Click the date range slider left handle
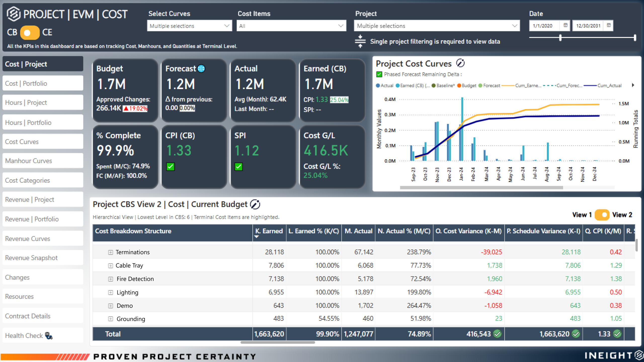Viewport: 644px width, 362px height. click(x=560, y=38)
